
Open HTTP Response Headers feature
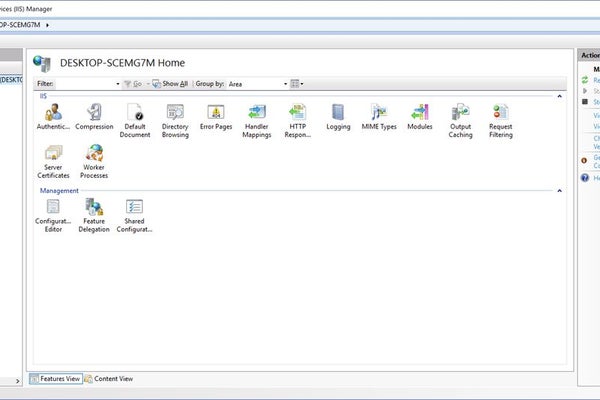[297, 121]
